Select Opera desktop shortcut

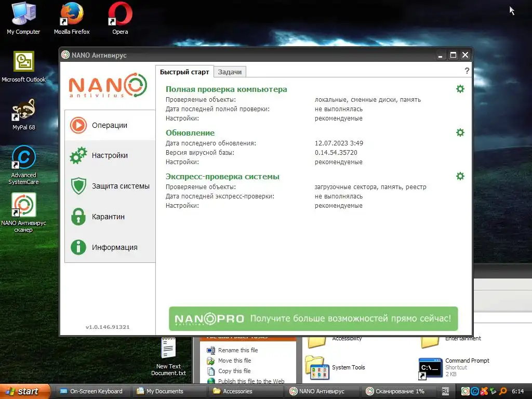pyautogui.click(x=120, y=19)
